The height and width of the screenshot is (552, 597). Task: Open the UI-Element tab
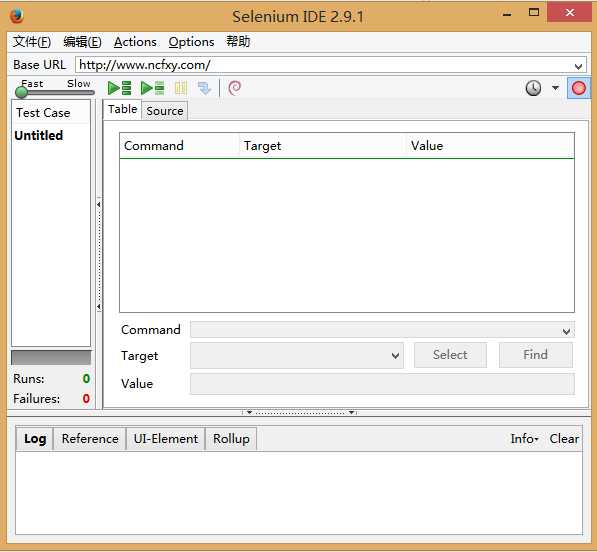click(x=165, y=439)
